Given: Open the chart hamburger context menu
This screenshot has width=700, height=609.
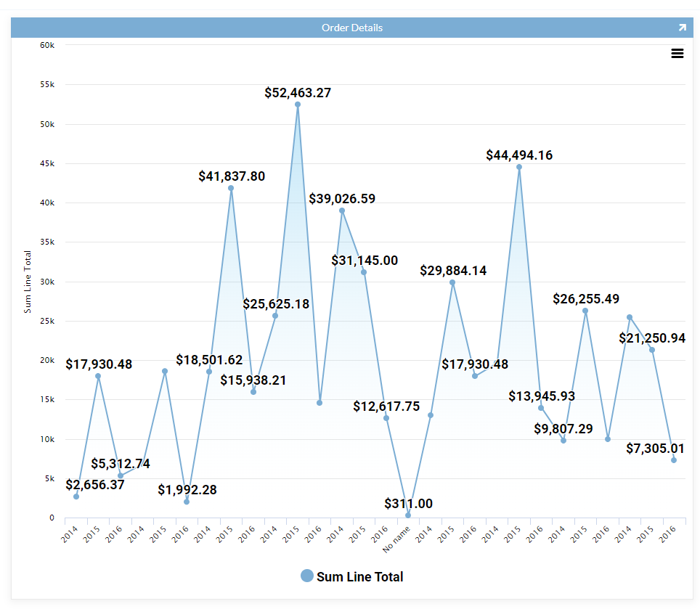Looking at the screenshot, I should pos(677,54).
